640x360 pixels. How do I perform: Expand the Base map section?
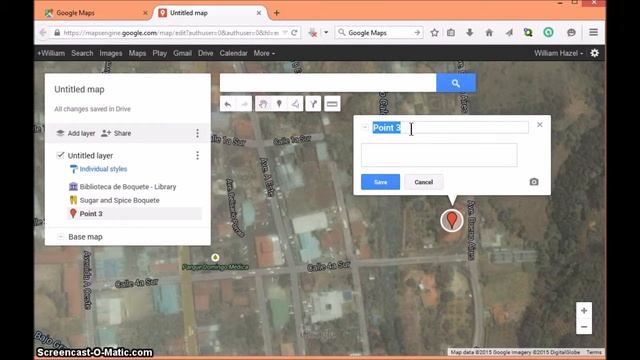(x=60, y=237)
